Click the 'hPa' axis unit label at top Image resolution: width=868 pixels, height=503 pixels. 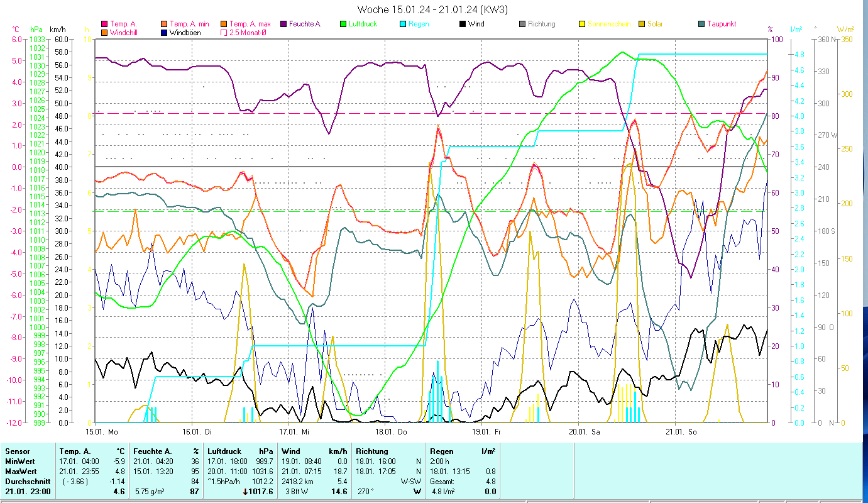coord(36,29)
